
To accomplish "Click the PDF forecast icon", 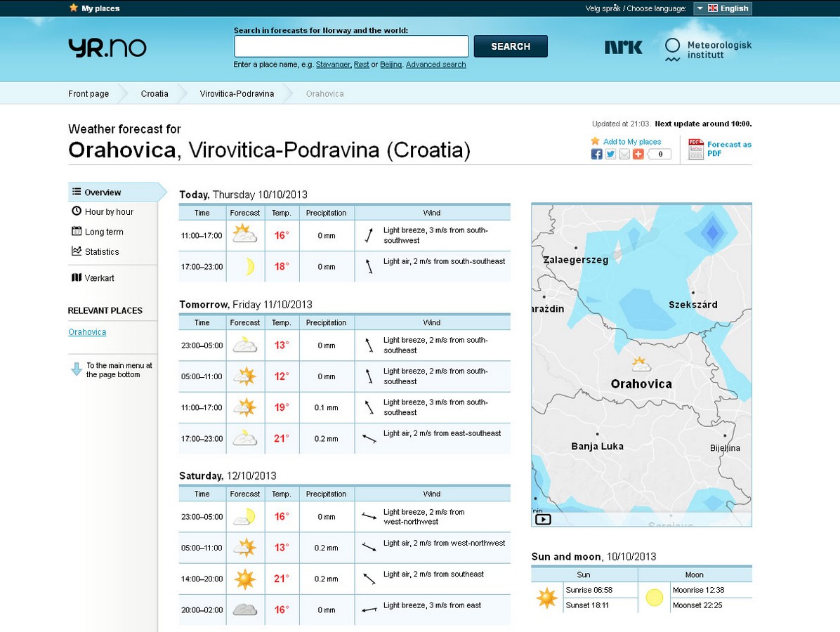I will [x=695, y=149].
